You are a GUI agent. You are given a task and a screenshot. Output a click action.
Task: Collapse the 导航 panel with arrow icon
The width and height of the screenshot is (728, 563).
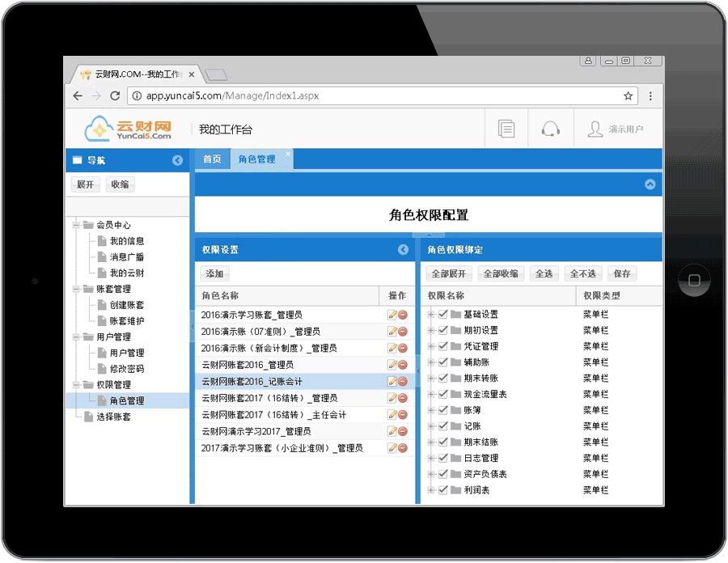[178, 160]
